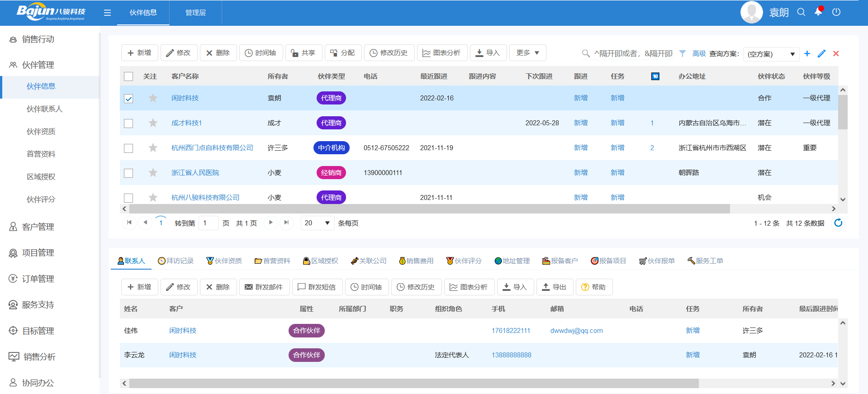The height and width of the screenshot is (394, 868).
Task: Open the rows-per-page dropdown showing 20
Action: (317, 223)
